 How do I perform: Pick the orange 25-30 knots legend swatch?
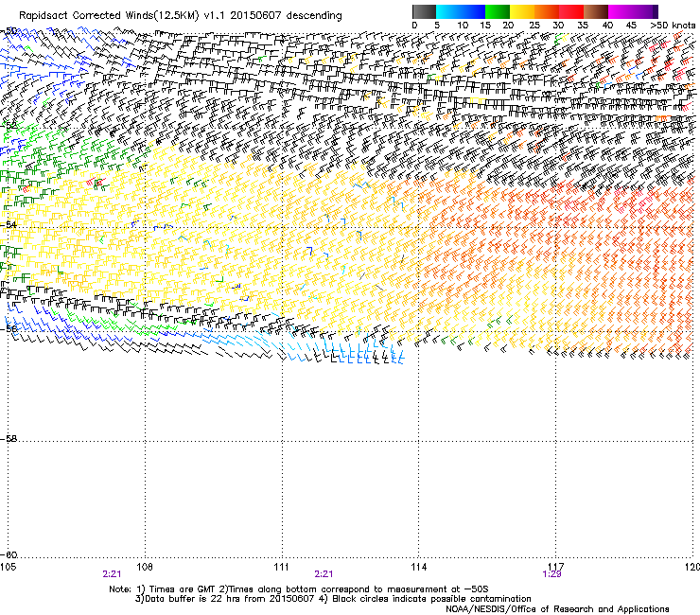pos(547,11)
